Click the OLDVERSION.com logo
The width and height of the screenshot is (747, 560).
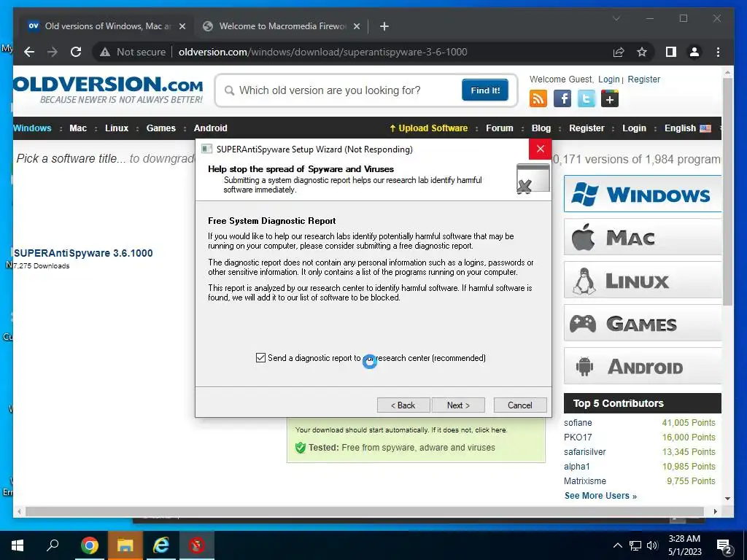coord(108,90)
